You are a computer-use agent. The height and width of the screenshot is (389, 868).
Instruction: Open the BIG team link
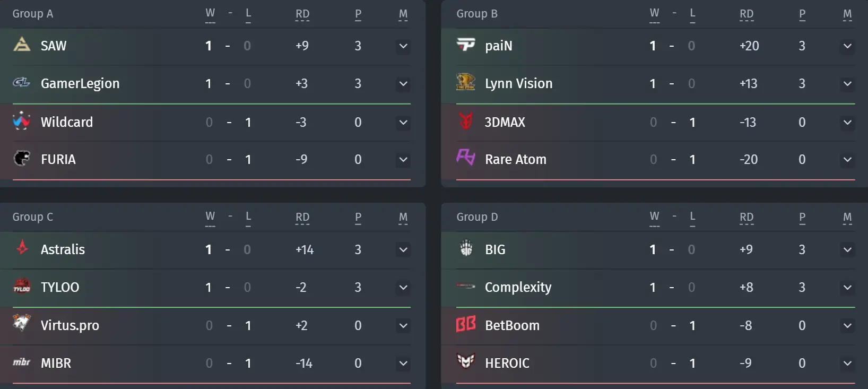(x=495, y=249)
